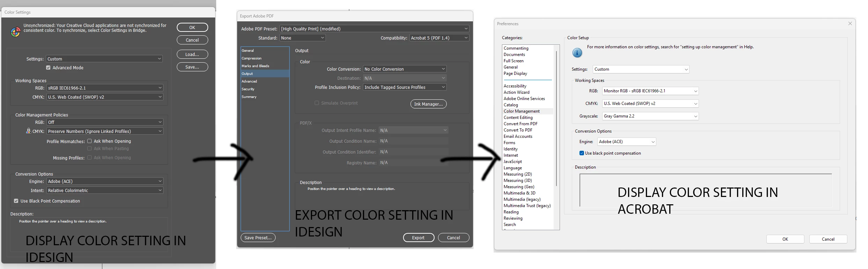Select Reviewing category in Preferences
Screen dimensions: 868x269
513,218
